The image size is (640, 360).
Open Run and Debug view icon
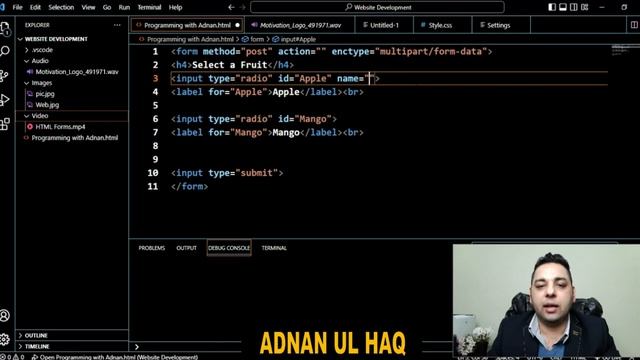(x=5, y=100)
